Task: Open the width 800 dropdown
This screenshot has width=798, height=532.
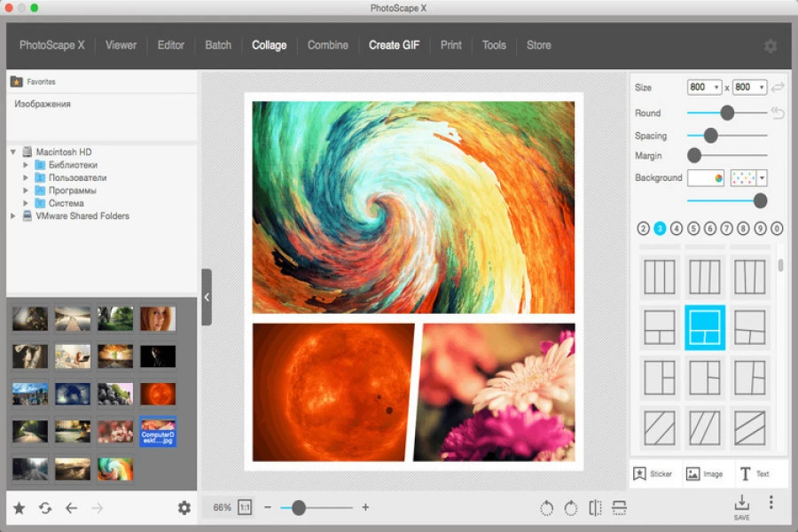Action: tap(704, 87)
